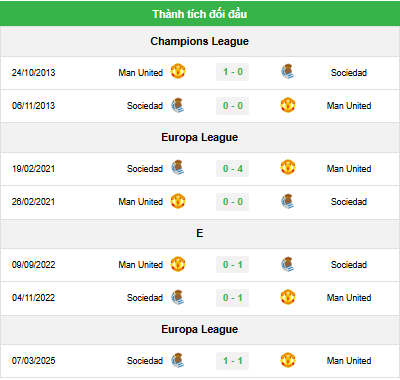Click the date 09/09/2022
Screen dimensions: 400x380
click(x=33, y=265)
